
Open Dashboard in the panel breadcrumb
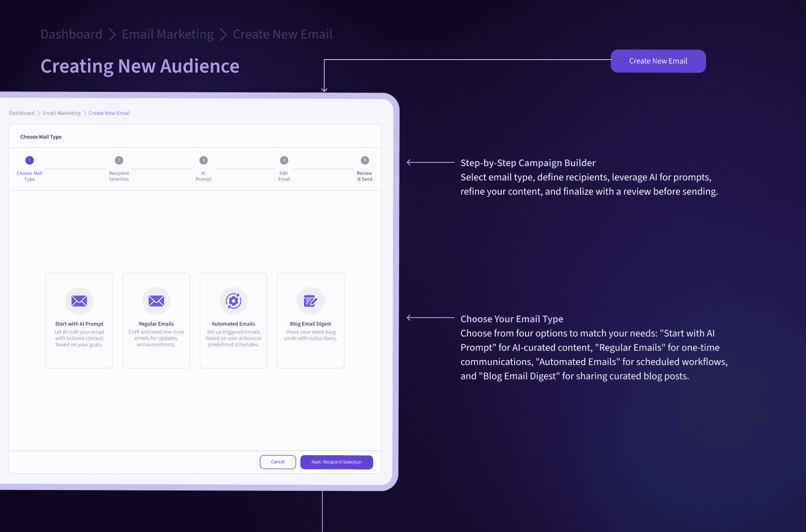pyautogui.click(x=22, y=113)
